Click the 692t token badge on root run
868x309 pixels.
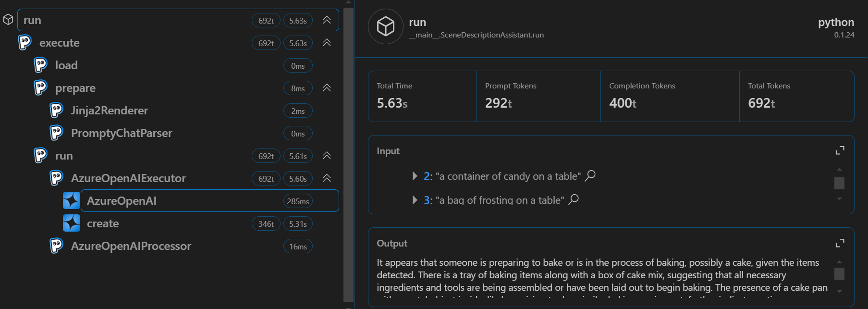tap(266, 20)
